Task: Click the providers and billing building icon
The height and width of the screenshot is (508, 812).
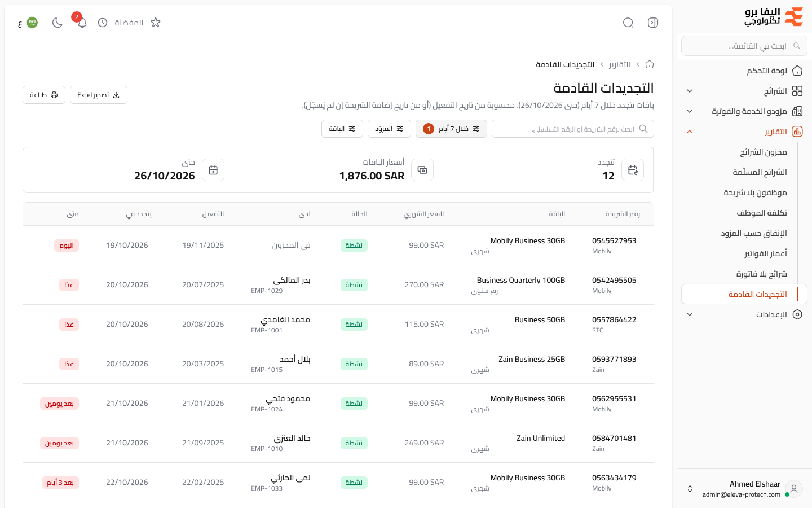Action: (797, 111)
